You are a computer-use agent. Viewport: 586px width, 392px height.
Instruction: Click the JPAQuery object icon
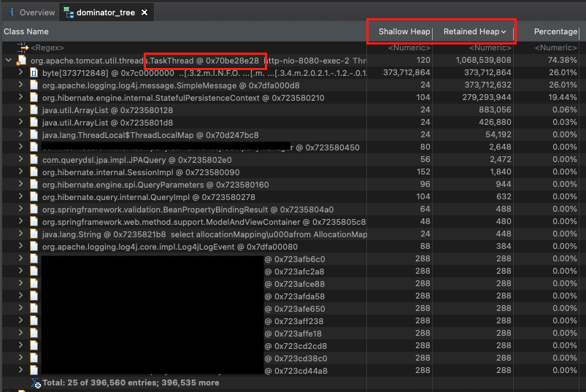tap(34, 160)
